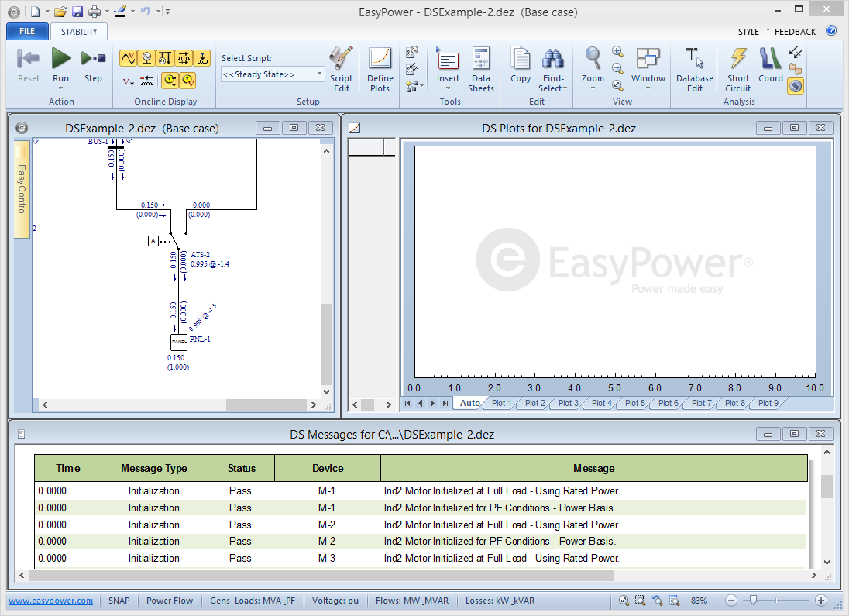Toggle SNAP in the status bar

tap(119, 601)
